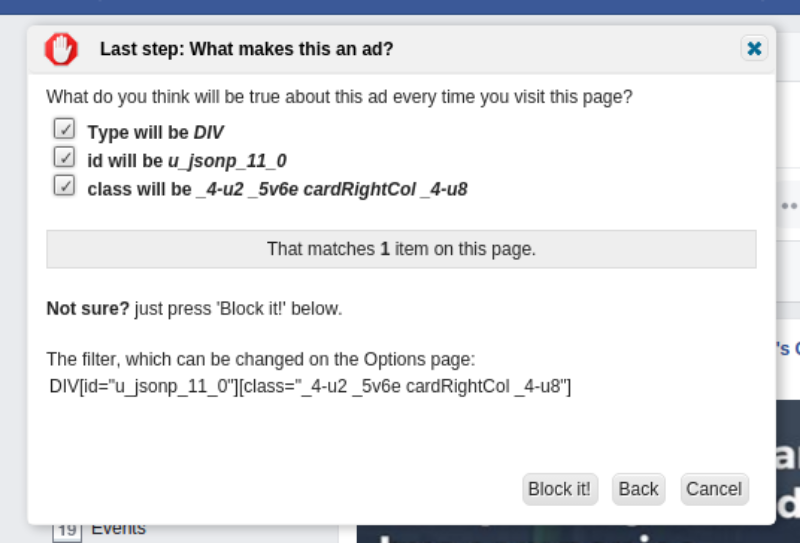Click the 'Last step' dialog title bar

401,50
